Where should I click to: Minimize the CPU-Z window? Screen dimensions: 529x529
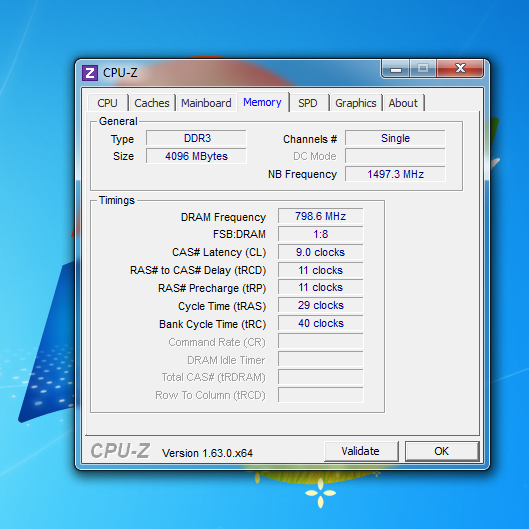click(396, 69)
